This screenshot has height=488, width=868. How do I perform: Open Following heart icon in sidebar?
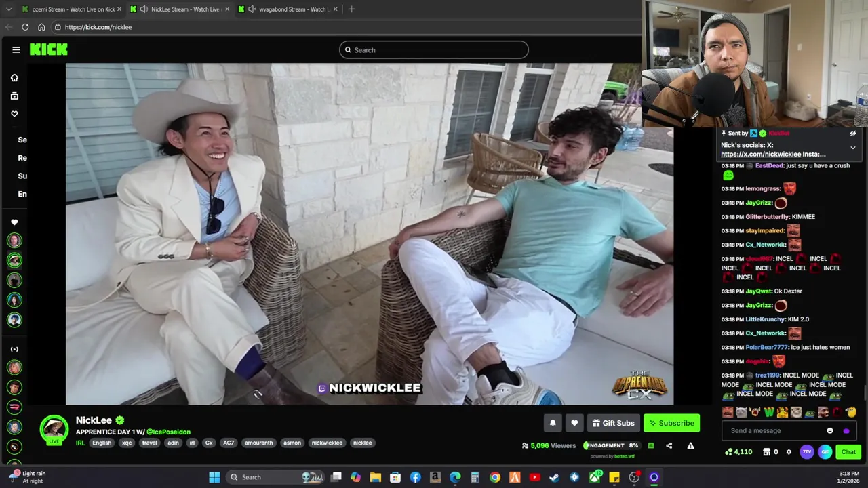[x=14, y=114]
